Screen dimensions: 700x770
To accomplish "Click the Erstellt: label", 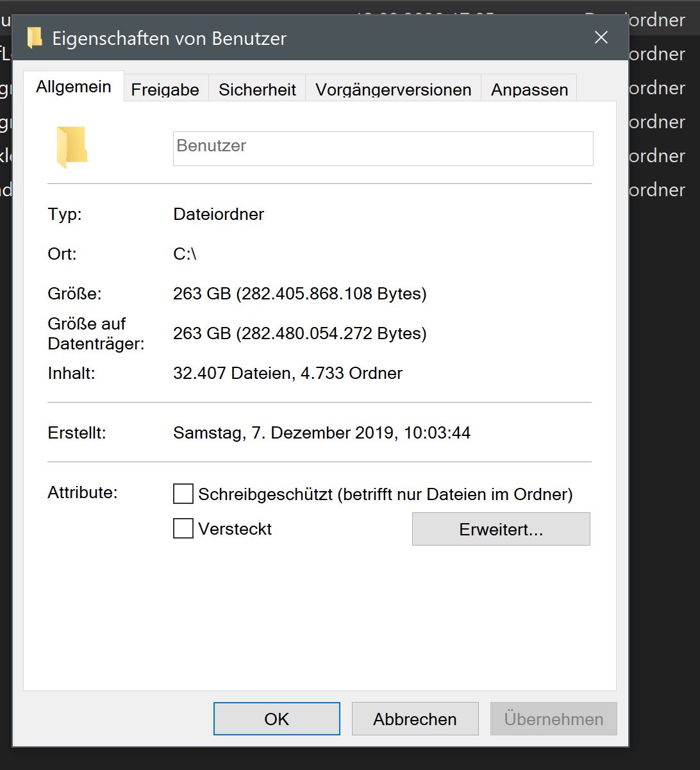I will pos(77,433).
